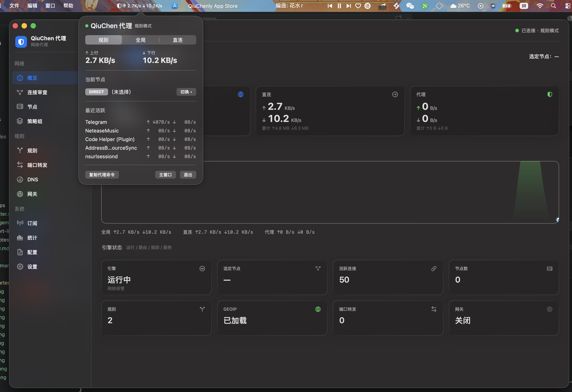Screen dimensions: 572x392
Task: Click the 网关 card globe icon
Action: pyautogui.click(x=550, y=309)
